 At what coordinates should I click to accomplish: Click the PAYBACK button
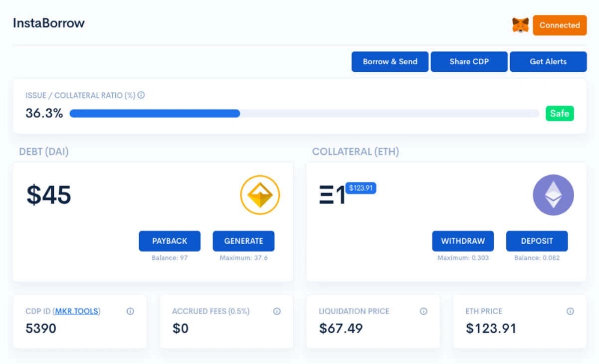(x=170, y=241)
